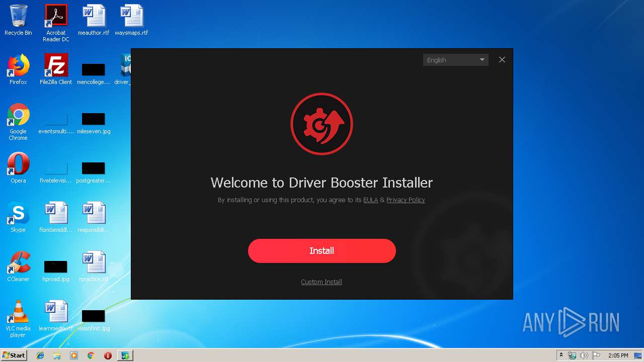Select the Recycle Bin desktop icon
The image size is (644, 362).
tap(18, 20)
